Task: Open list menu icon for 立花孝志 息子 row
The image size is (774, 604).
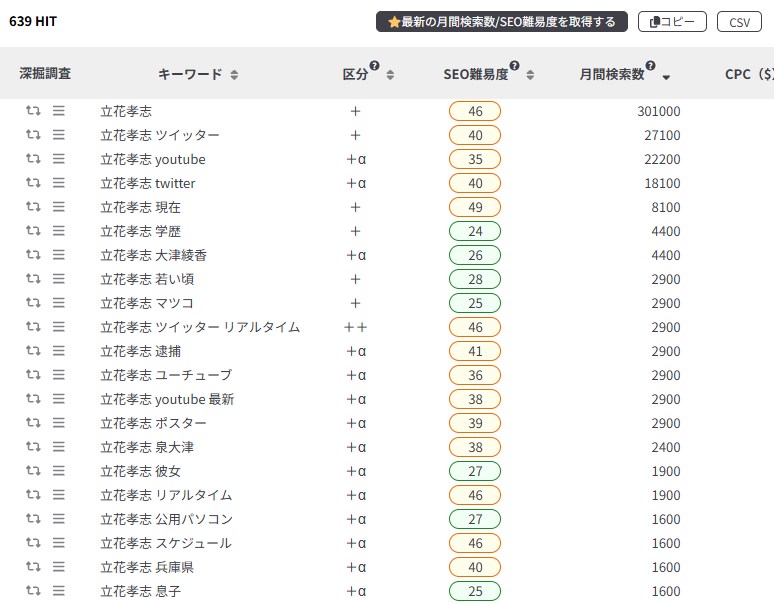Action: [59, 591]
